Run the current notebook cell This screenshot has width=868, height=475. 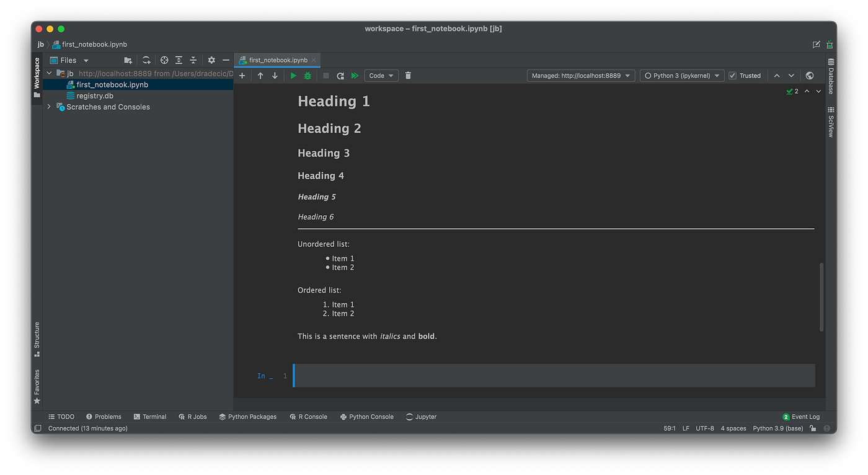coord(293,75)
